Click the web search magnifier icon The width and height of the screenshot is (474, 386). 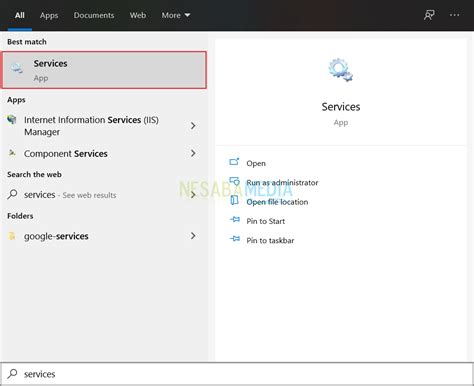point(12,194)
